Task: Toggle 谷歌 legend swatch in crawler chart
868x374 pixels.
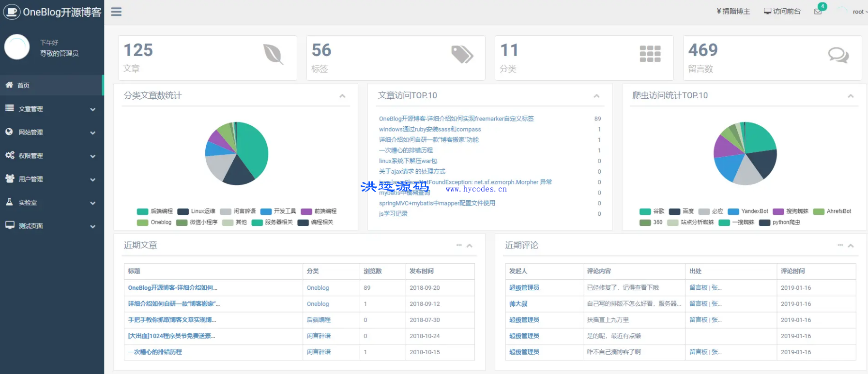Action: pyautogui.click(x=645, y=211)
